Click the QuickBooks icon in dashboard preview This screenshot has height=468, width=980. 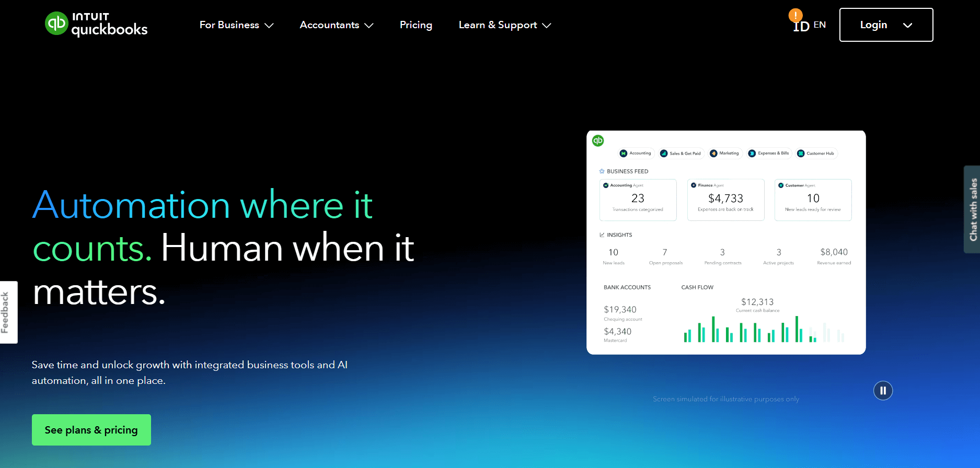[x=598, y=141]
